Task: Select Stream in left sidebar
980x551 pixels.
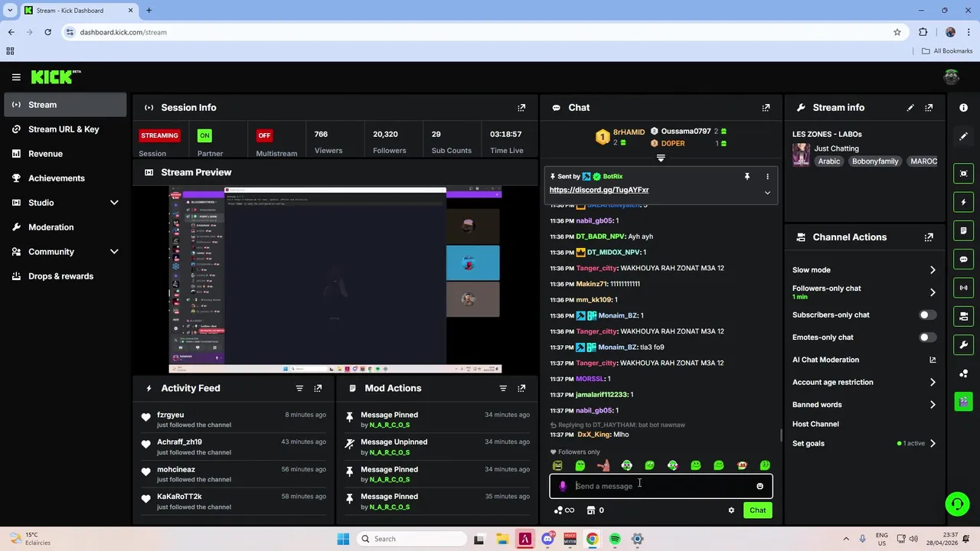Action: click(65, 105)
